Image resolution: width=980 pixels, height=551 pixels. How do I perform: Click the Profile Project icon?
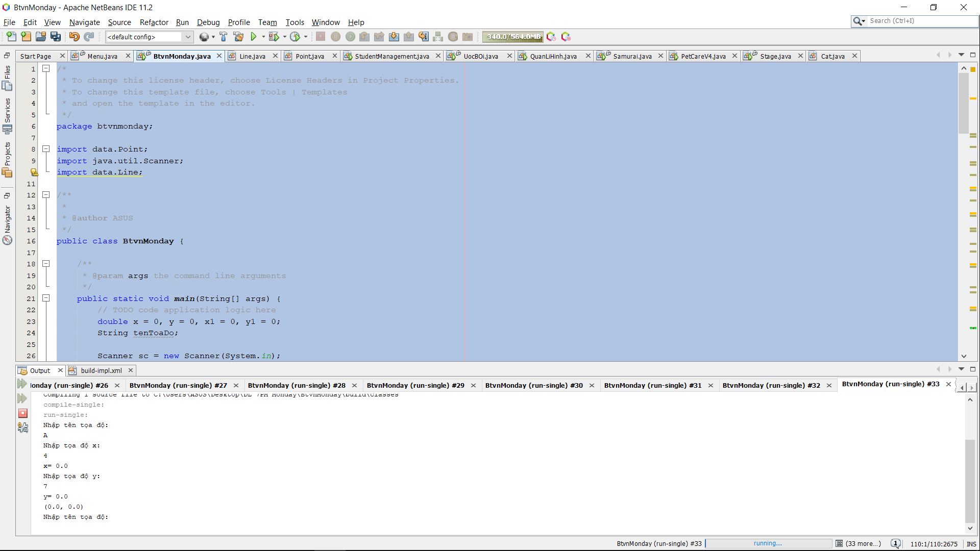point(295,37)
